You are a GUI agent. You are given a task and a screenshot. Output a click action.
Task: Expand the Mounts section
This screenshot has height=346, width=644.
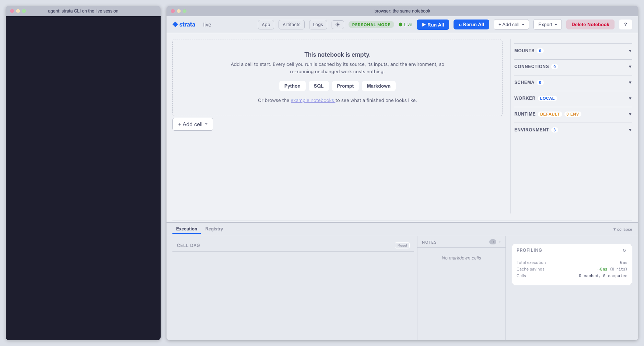tap(573, 51)
